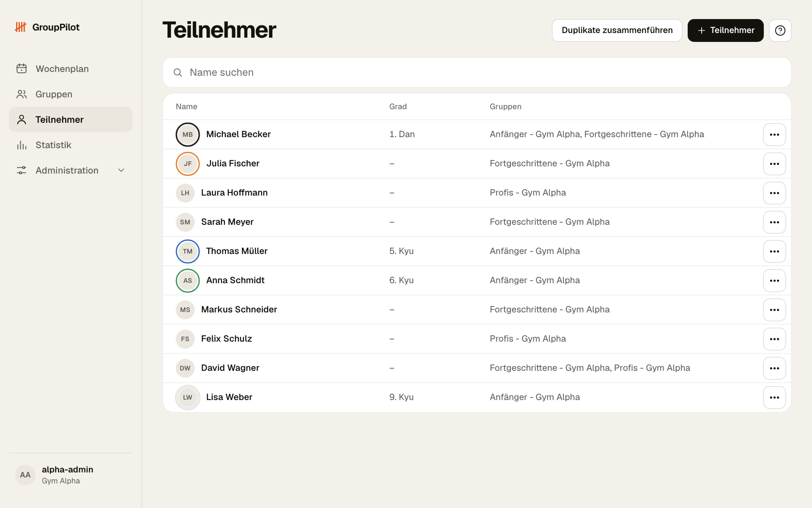Open options menu for Lisa Weber
812x508 pixels.
[x=774, y=398]
